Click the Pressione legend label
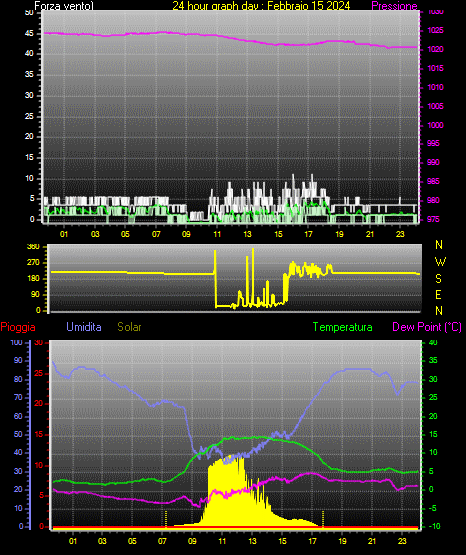Image resolution: width=466 pixels, height=555 pixels. pos(394,6)
